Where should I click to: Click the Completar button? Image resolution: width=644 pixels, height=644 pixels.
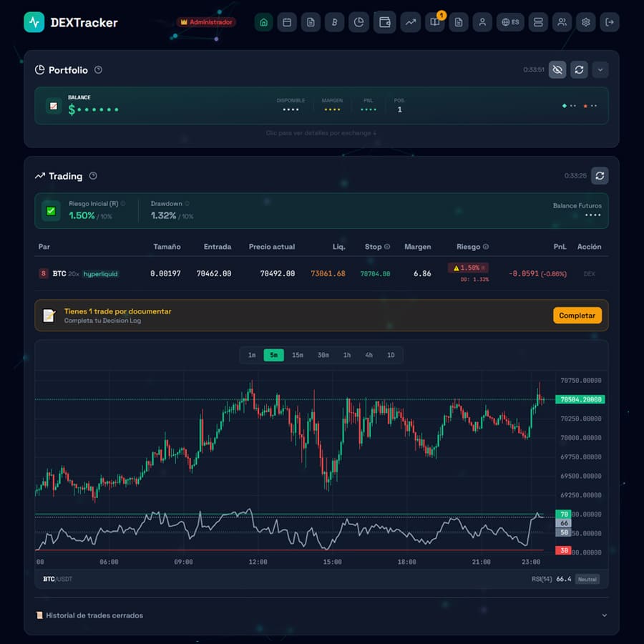[x=577, y=316]
